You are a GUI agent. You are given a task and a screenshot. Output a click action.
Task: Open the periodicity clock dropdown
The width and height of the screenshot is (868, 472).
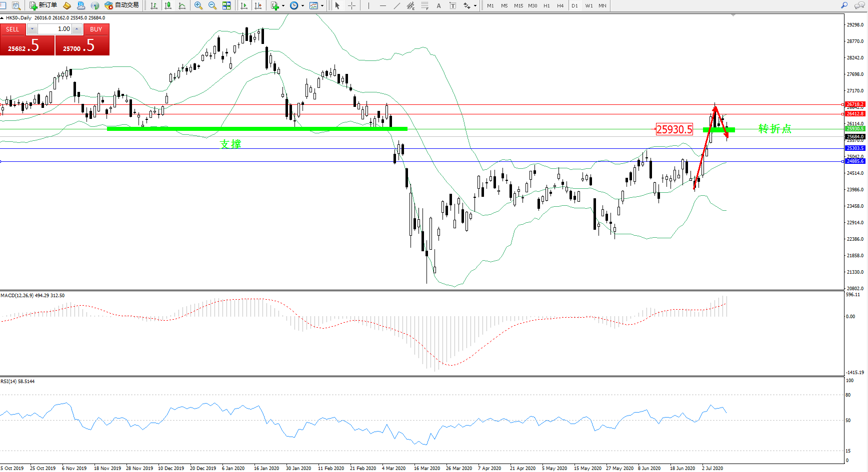302,6
